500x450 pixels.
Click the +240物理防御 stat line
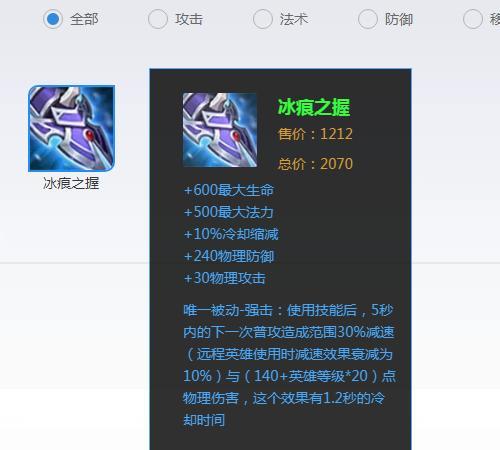click(229, 256)
